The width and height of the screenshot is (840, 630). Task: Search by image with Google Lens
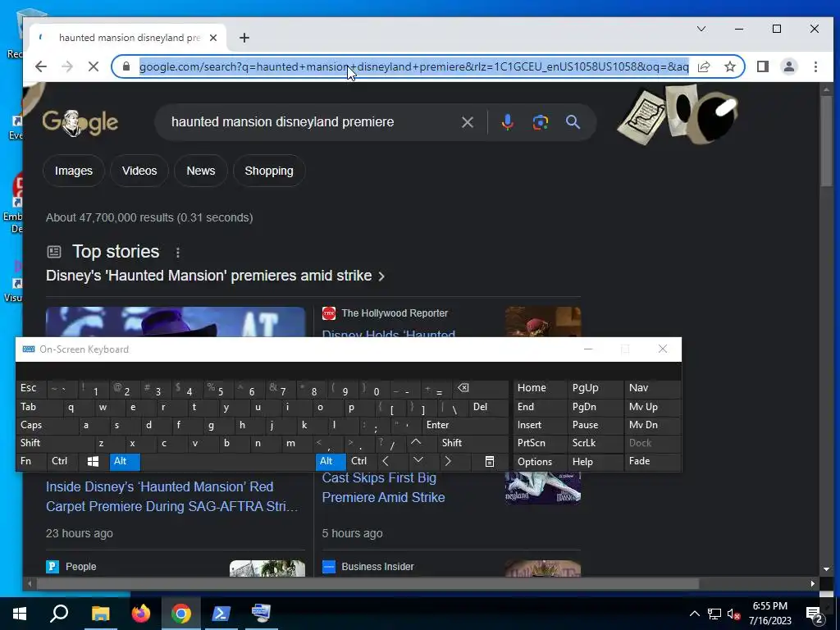540,122
